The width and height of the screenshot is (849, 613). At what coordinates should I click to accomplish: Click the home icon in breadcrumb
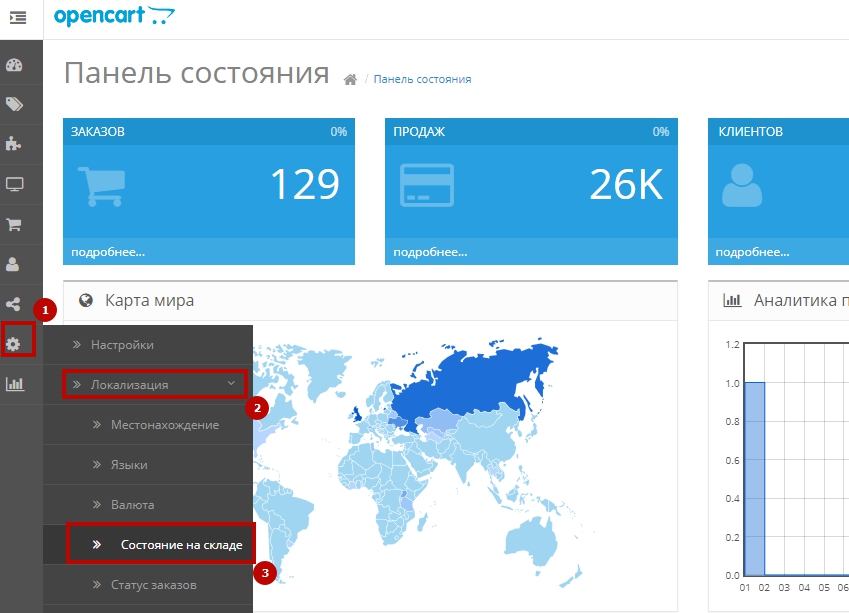[x=350, y=80]
